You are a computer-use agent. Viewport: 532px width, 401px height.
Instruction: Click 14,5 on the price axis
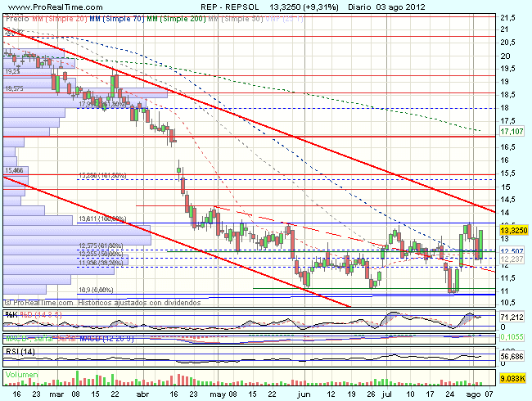tap(507, 200)
